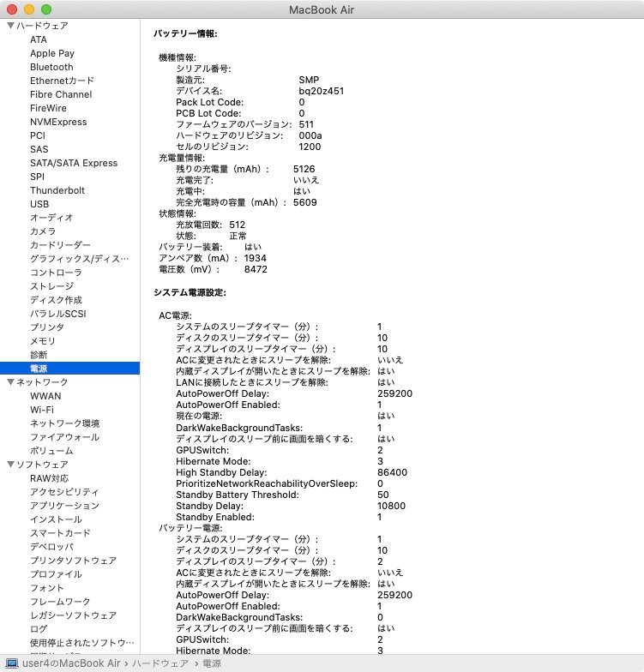Click the High Standby Delay value 86400
The height and width of the screenshot is (672, 644).
tap(393, 472)
